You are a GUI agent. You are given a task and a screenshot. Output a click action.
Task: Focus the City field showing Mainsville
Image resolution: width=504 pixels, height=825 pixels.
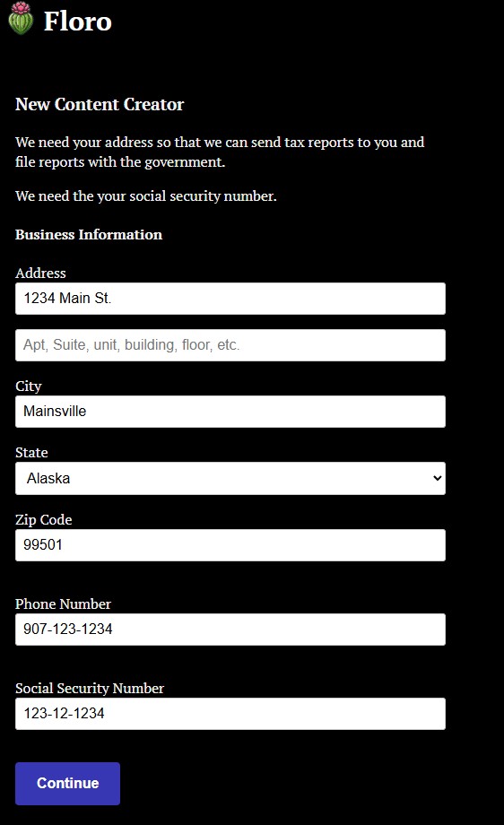[230, 412]
